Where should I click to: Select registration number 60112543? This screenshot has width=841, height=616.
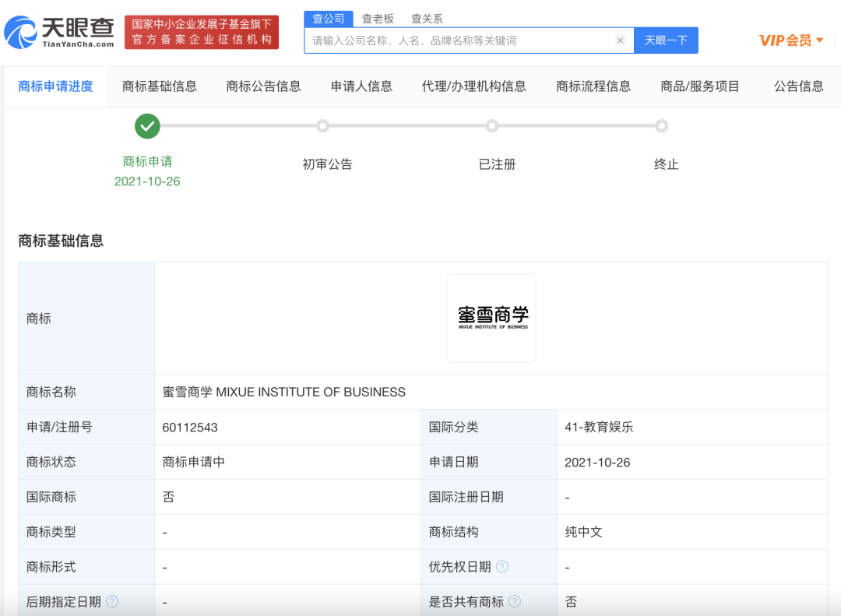point(190,428)
